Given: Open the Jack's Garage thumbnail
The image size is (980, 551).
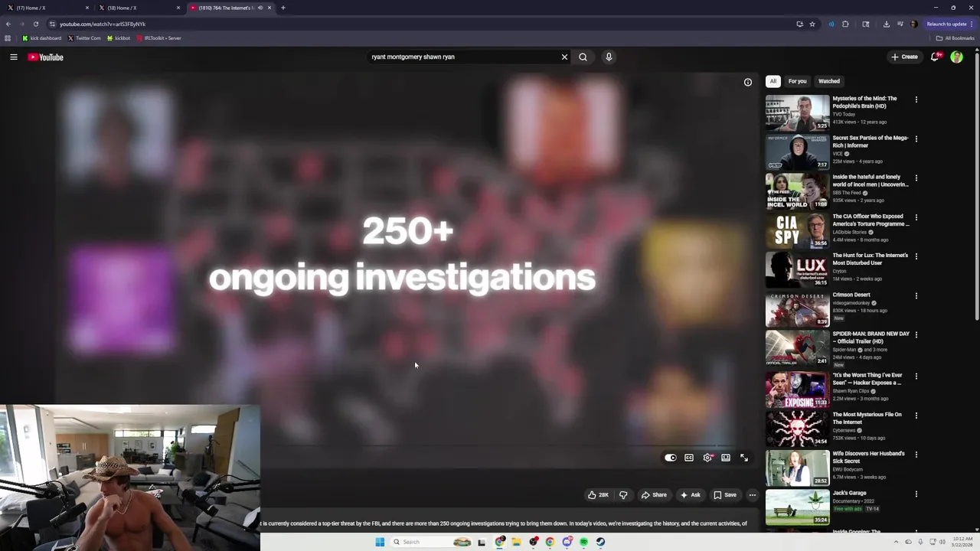Looking at the screenshot, I should click(797, 507).
